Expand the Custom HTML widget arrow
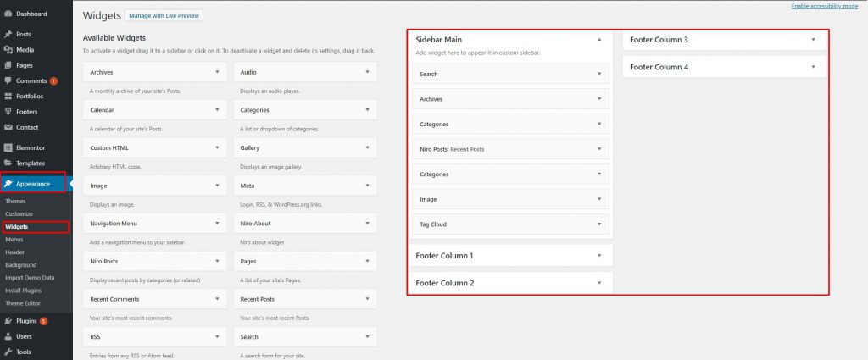 click(217, 147)
